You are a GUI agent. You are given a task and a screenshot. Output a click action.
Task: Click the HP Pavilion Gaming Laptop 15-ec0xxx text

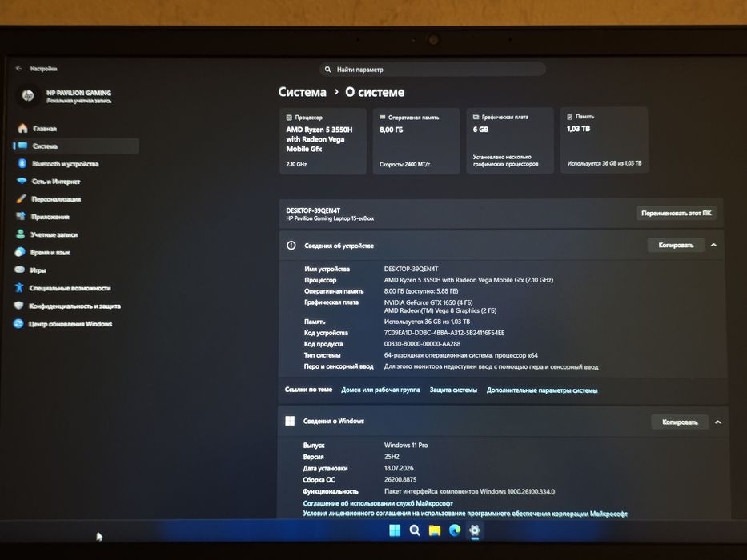[330, 218]
